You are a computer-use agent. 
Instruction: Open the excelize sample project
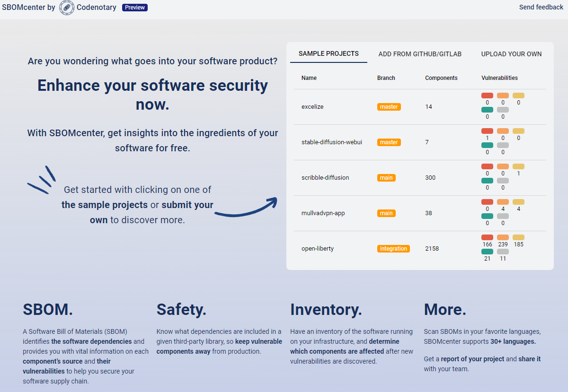click(312, 106)
